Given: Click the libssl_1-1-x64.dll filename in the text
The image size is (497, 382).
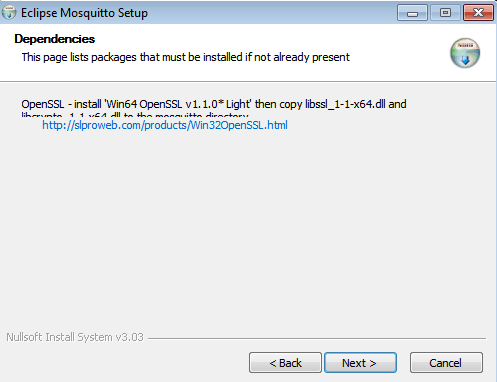Looking at the screenshot, I should coord(345,104).
